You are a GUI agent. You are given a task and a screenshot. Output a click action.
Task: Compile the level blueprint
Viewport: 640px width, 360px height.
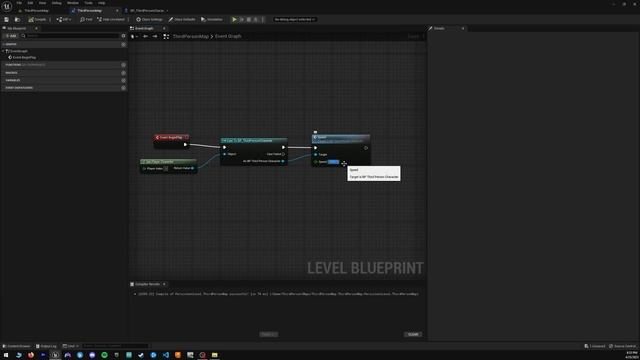tap(38, 19)
